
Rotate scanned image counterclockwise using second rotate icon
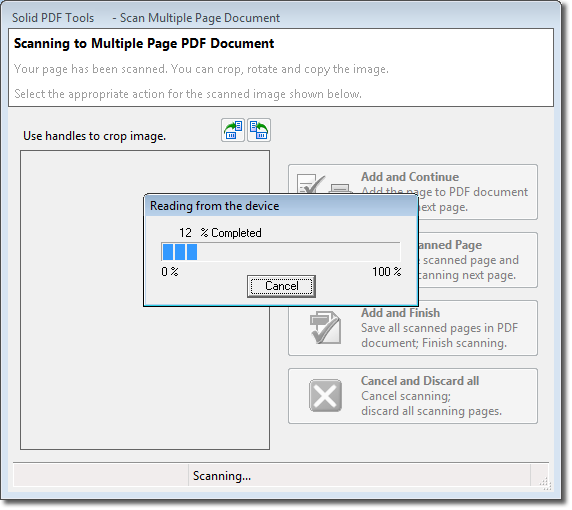(x=259, y=130)
